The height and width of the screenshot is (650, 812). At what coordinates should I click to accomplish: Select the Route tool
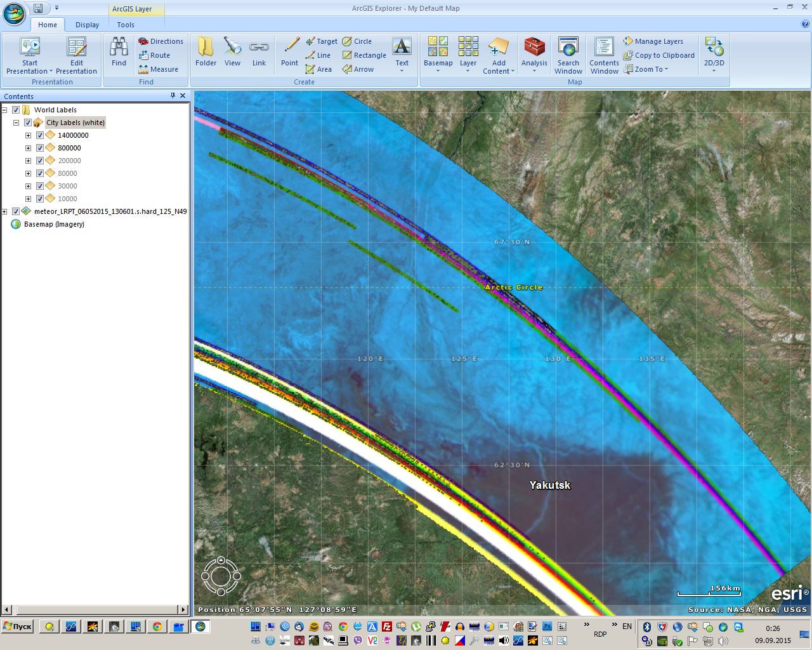tap(155, 55)
